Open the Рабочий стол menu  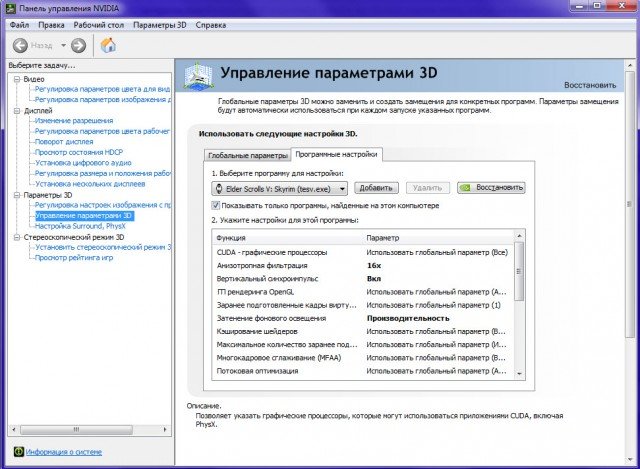[98, 25]
